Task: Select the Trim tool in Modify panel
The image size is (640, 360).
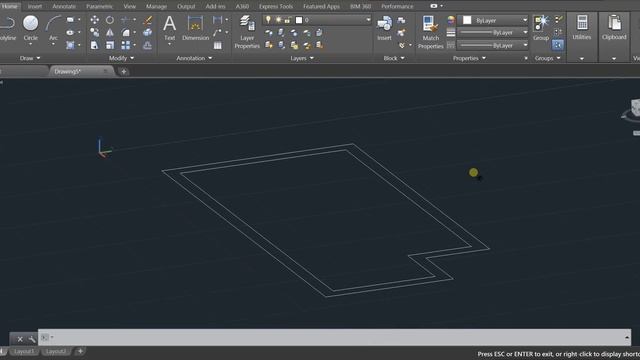Action: [126, 20]
